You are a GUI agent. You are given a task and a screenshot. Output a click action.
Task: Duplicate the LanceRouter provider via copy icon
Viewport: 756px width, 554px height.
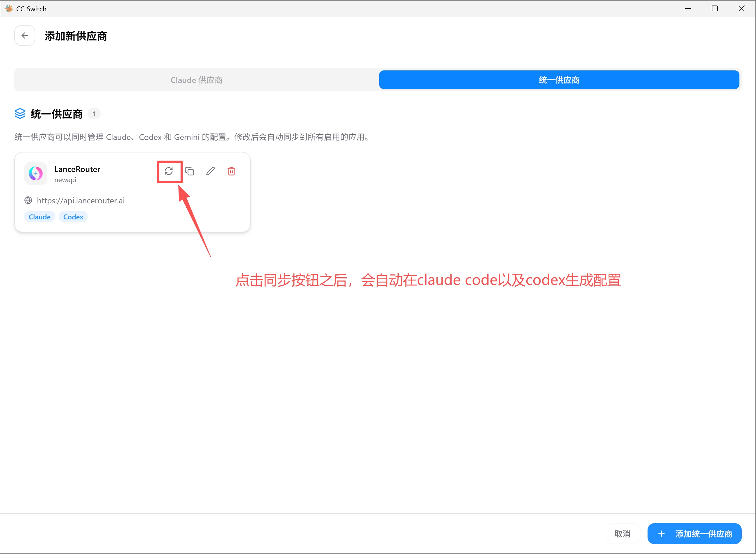(x=190, y=171)
